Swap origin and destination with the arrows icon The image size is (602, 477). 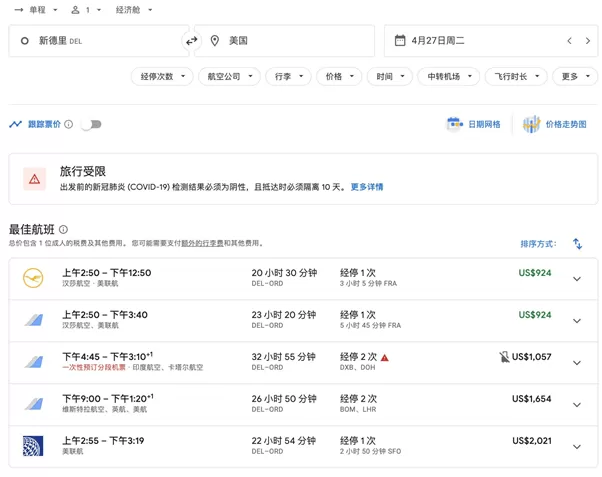191,41
